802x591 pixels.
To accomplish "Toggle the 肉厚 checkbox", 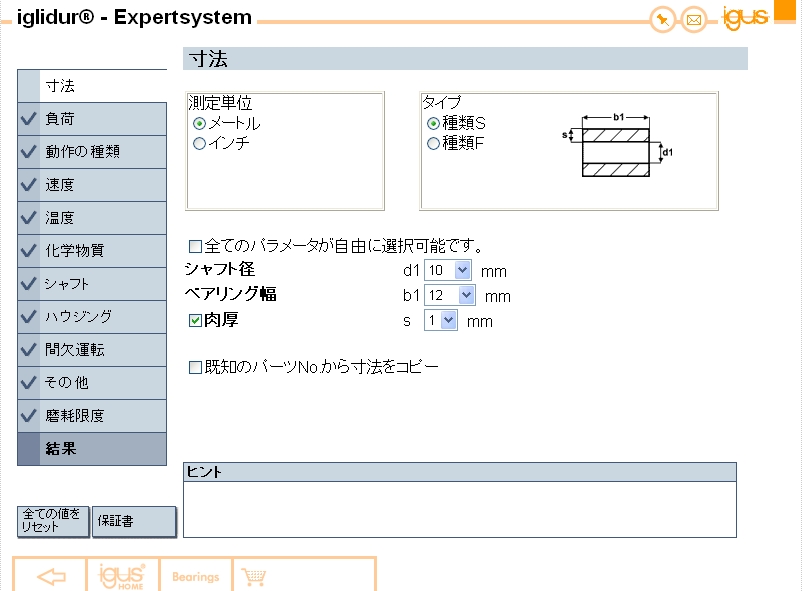I will (195, 321).
